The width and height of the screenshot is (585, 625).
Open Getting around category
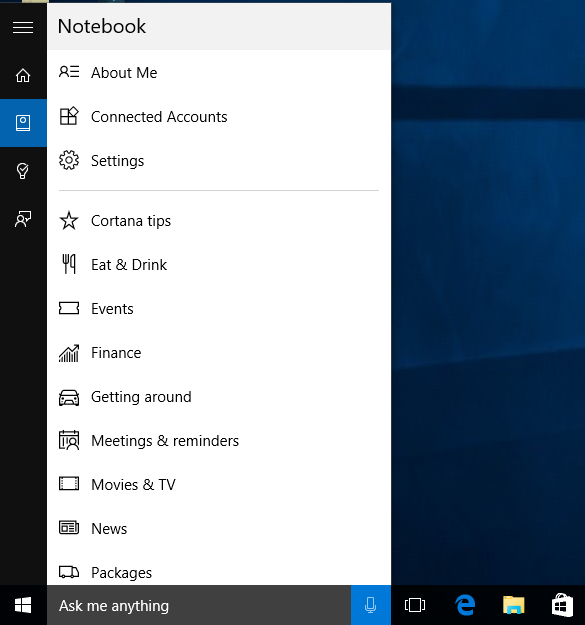click(219, 397)
